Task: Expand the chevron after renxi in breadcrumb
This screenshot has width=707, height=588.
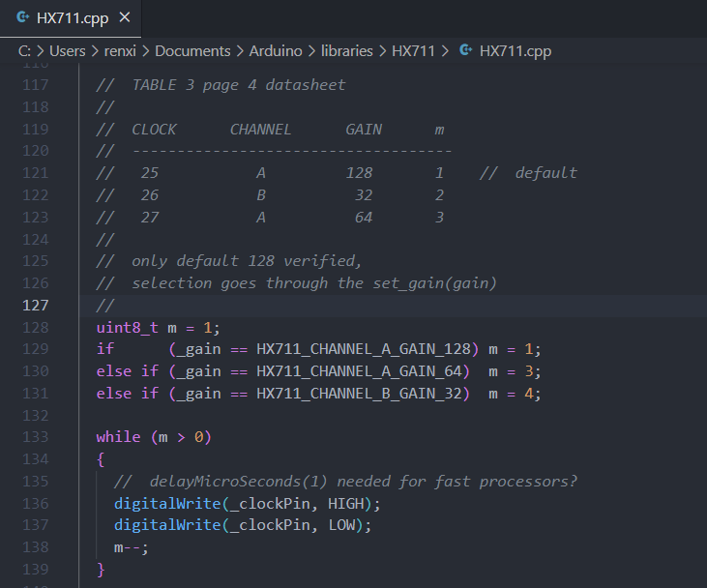Action: (x=145, y=51)
